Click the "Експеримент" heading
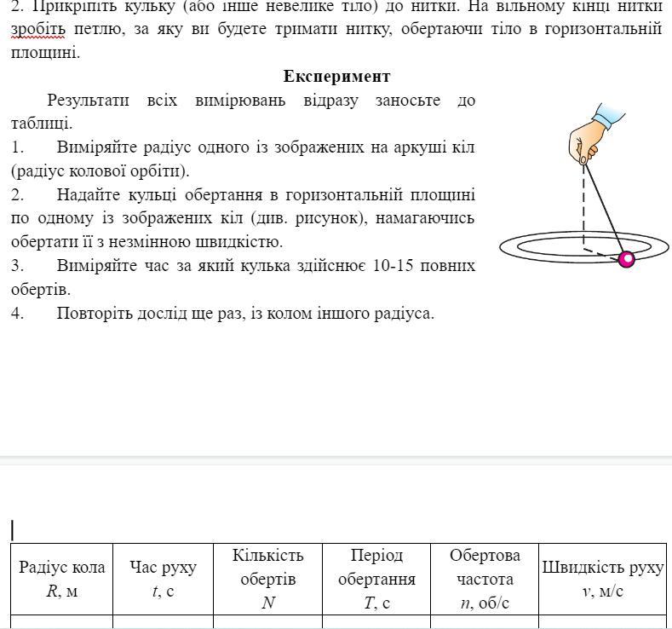 coord(336,77)
